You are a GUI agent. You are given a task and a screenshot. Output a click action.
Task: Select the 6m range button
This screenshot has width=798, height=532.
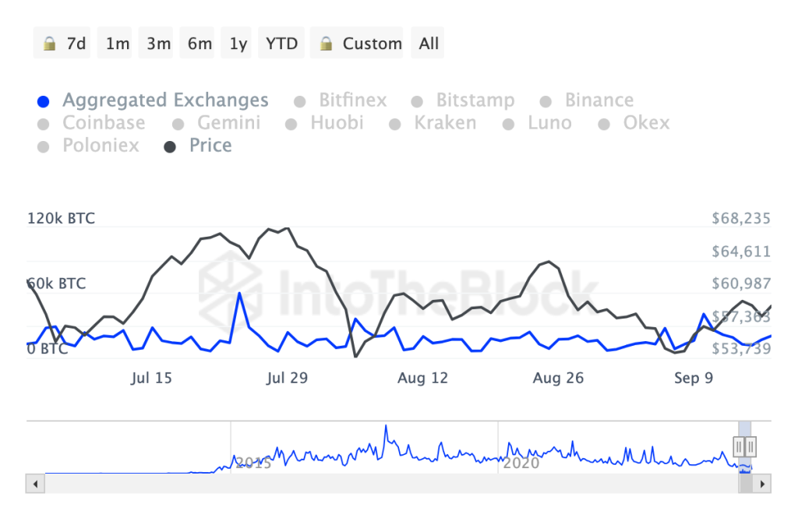pos(199,44)
